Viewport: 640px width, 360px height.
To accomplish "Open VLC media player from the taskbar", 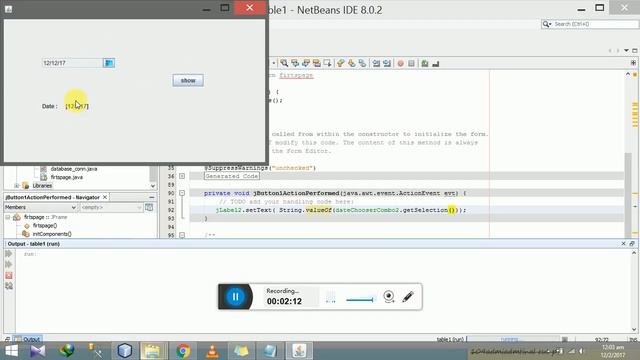I will click(x=212, y=351).
